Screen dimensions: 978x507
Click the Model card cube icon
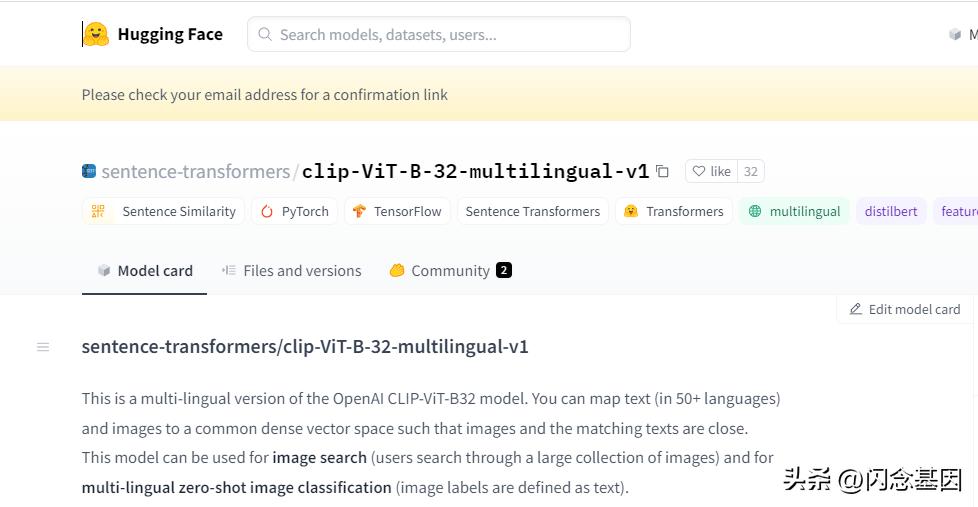[x=104, y=271]
